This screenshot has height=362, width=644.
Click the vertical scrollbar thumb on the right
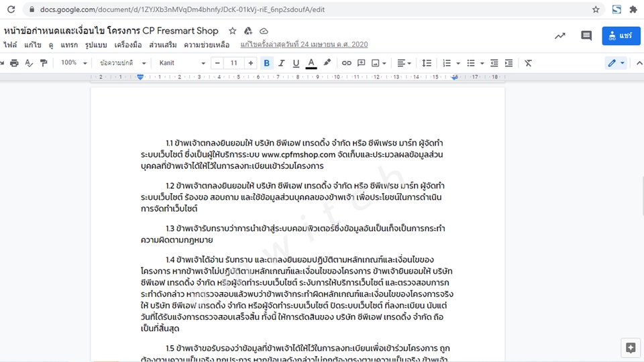click(x=643, y=196)
